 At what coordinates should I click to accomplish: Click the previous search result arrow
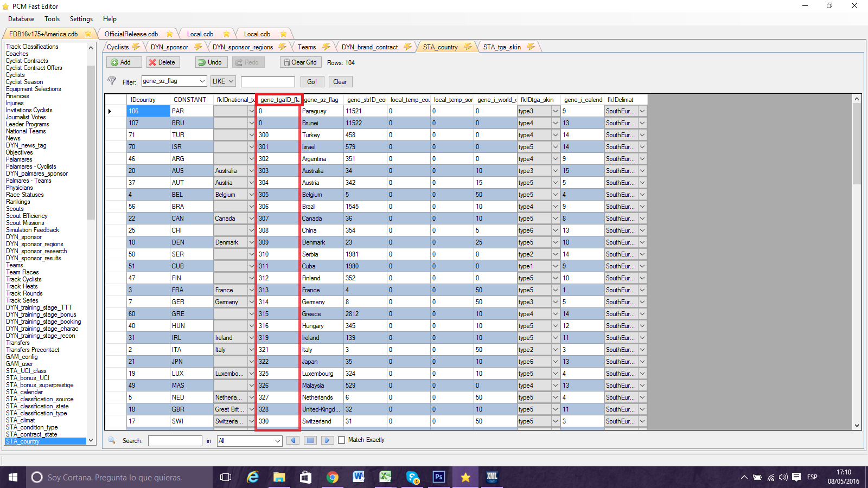coord(293,440)
